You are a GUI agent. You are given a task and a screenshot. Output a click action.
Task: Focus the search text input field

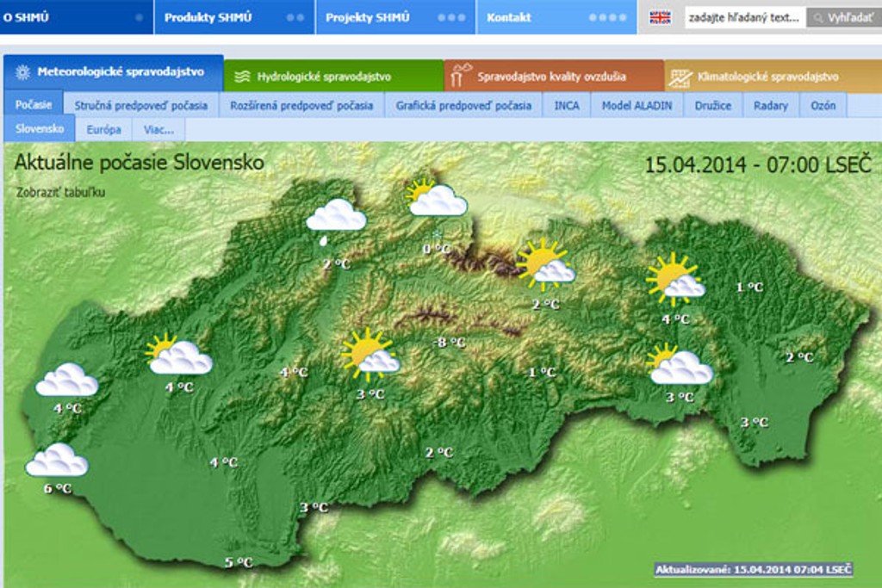click(744, 17)
